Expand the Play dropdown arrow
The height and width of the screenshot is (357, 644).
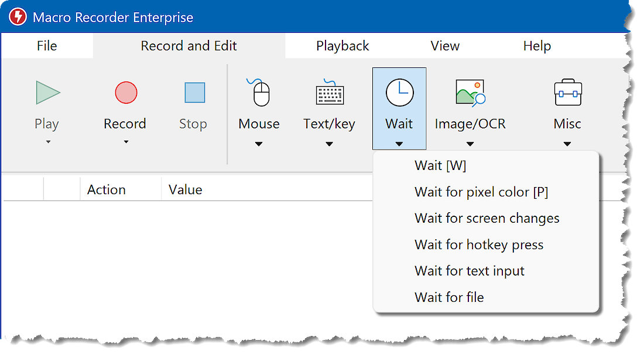[x=47, y=142]
